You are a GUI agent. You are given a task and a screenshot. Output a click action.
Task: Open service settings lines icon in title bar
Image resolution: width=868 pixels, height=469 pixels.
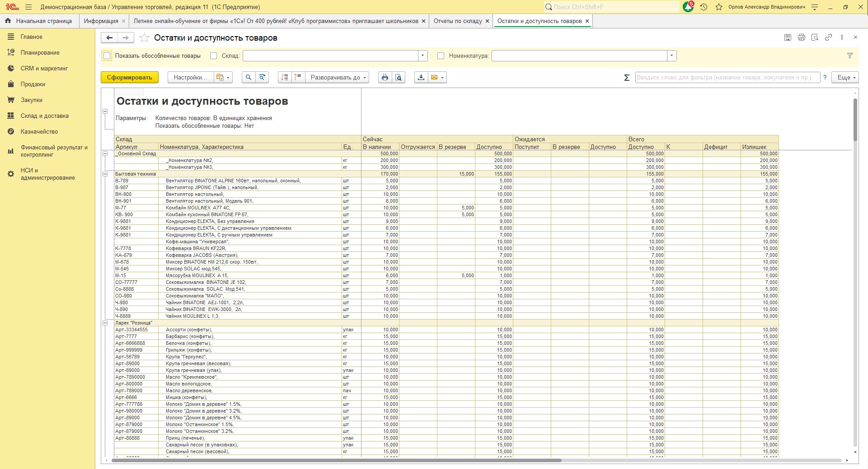click(x=815, y=7)
